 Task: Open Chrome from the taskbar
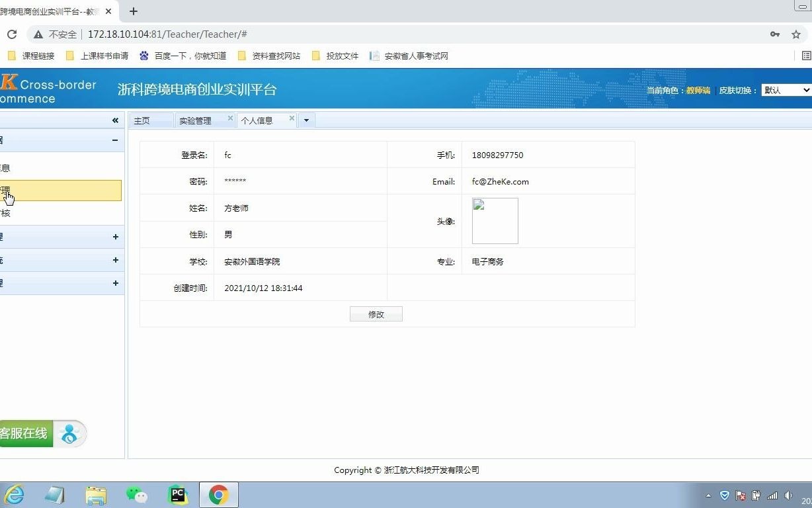(x=218, y=495)
